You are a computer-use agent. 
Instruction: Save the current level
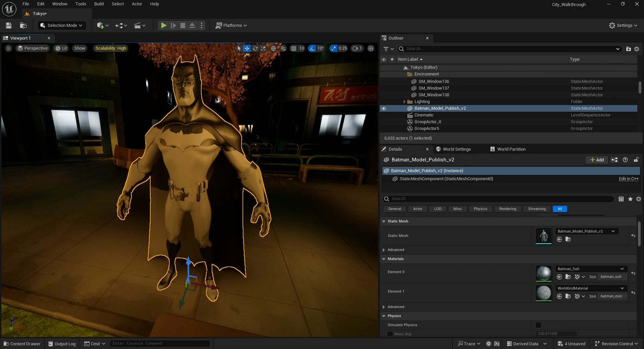(9, 26)
